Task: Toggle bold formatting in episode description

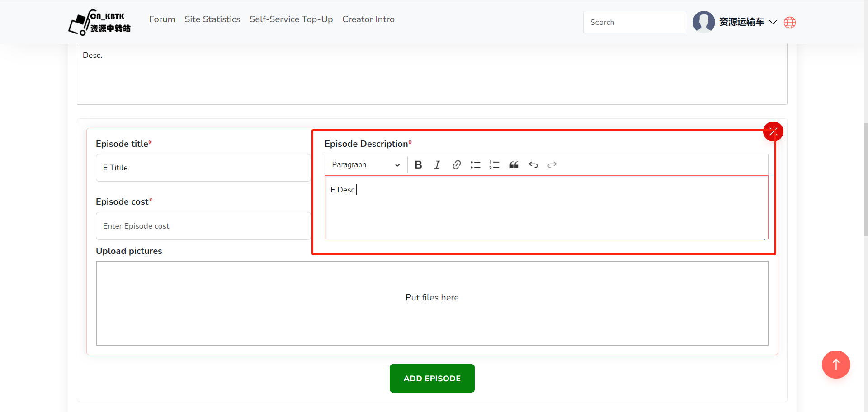Action: (418, 165)
